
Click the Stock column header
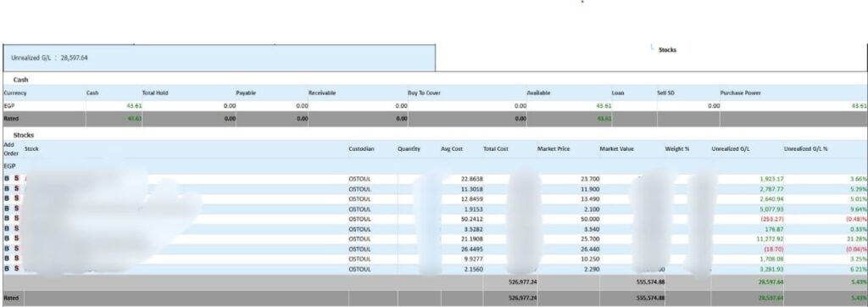click(x=31, y=148)
